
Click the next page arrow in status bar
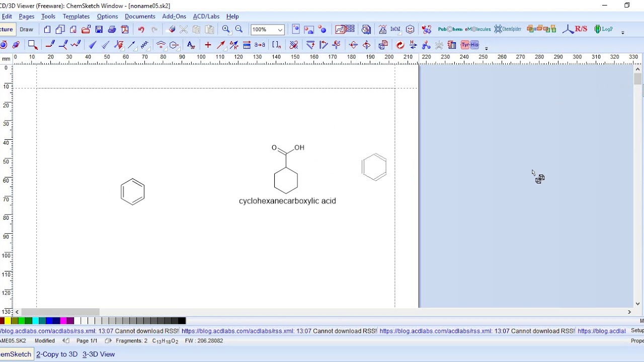coord(107,341)
